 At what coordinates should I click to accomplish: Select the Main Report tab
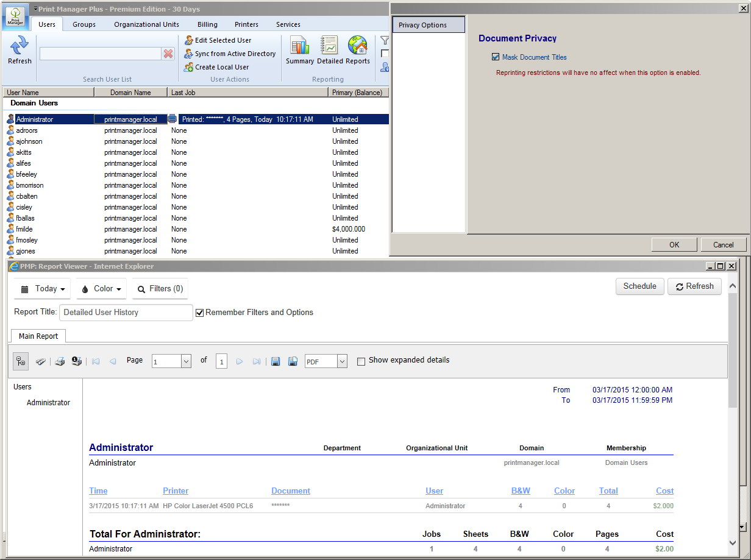click(x=38, y=336)
